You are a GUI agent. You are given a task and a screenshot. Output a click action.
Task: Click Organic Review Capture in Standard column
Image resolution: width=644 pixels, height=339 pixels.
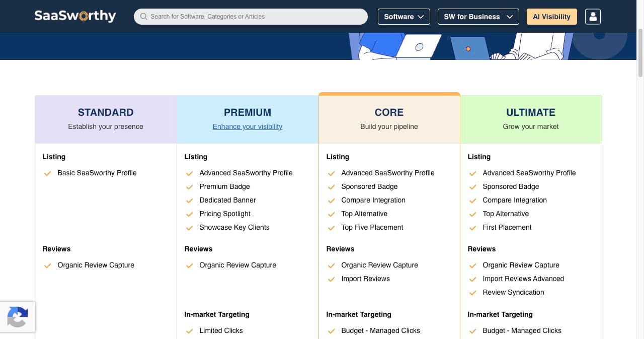96,265
